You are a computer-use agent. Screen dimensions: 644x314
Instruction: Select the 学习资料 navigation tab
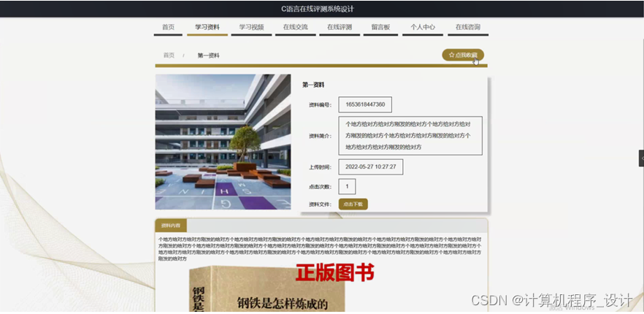[207, 28]
